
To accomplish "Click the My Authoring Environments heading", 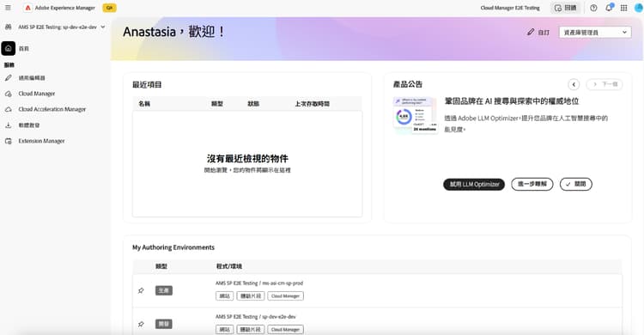I will [173, 247].
